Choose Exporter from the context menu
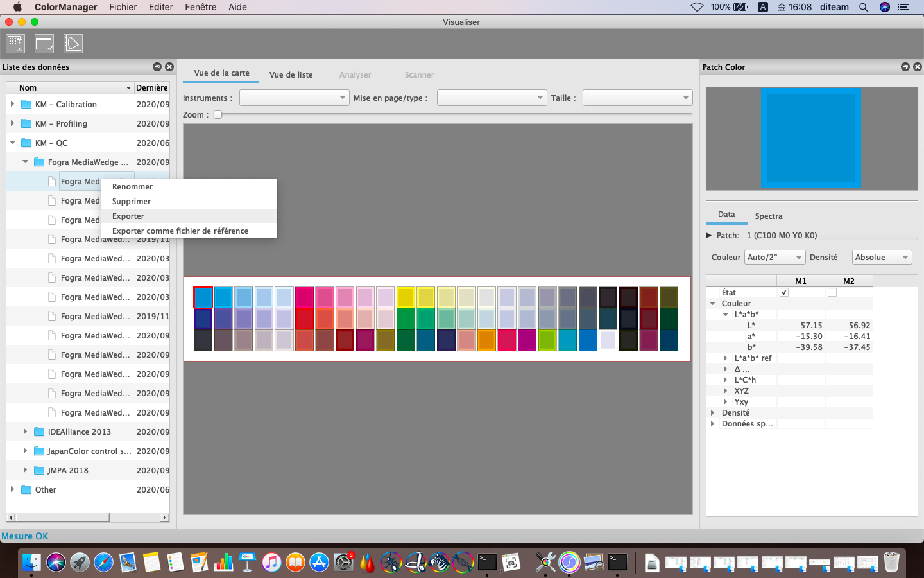The width and height of the screenshot is (924, 578). point(189,216)
